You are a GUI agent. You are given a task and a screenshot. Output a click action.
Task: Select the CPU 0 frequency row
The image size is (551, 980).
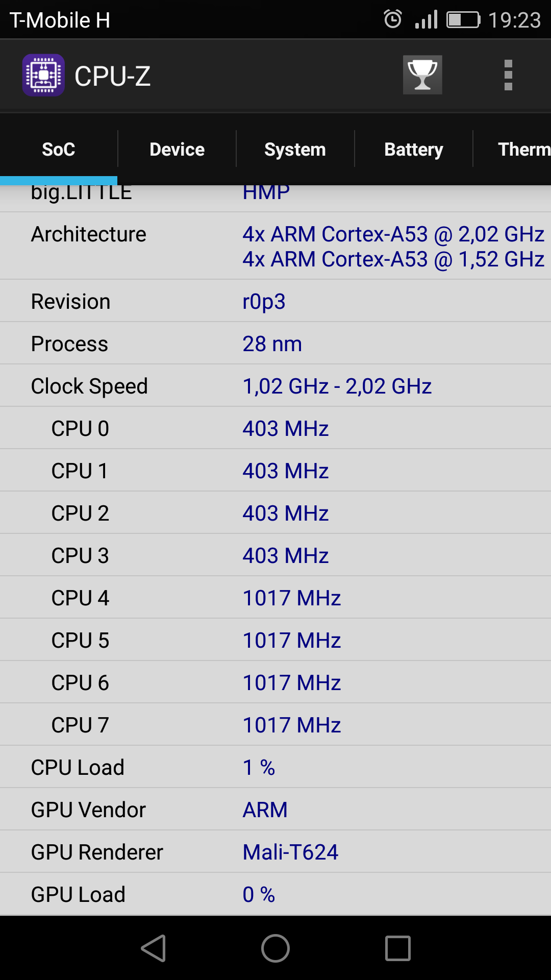click(x=275, y=428)
